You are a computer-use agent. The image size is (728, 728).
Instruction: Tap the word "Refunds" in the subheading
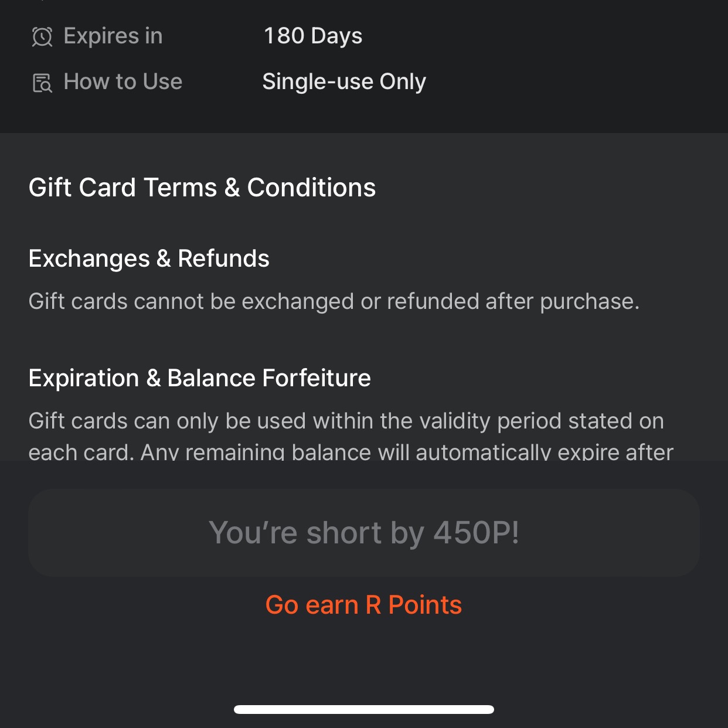pos(223,258)
